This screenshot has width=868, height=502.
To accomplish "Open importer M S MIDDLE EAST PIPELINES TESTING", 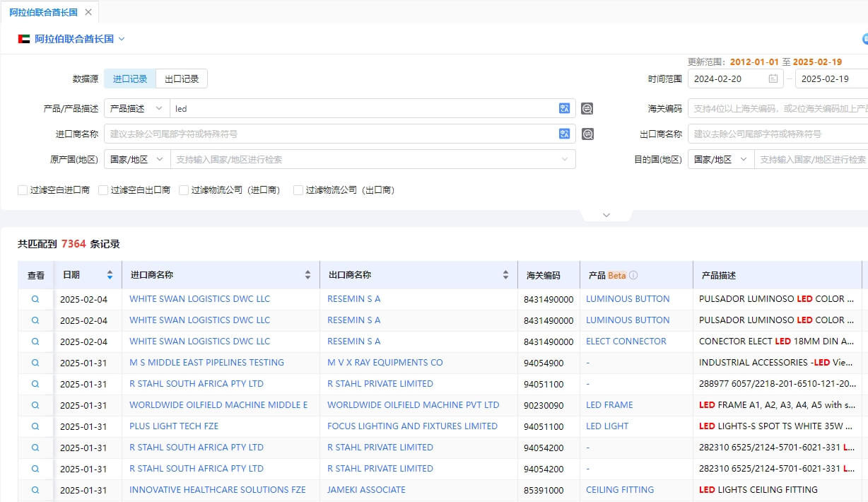I will click(x=206, y=363).
